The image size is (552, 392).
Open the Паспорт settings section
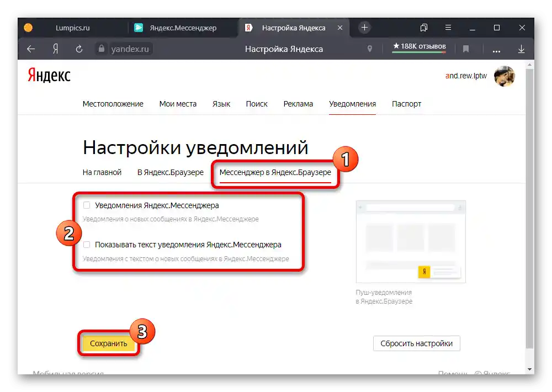[406, 104]
